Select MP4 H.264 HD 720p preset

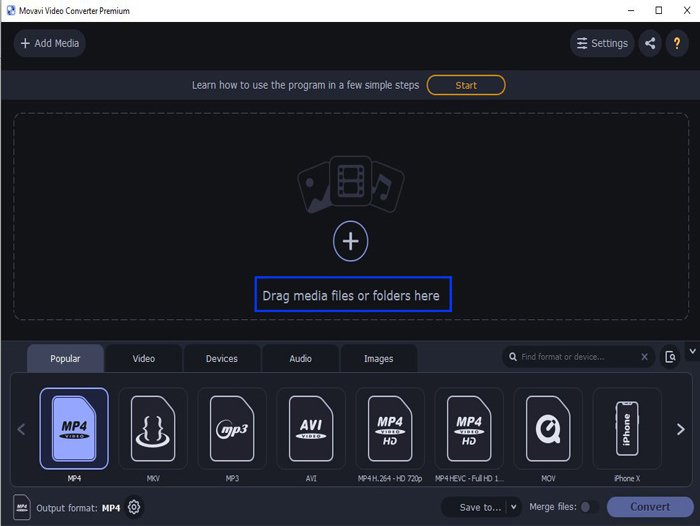point(390,429)
